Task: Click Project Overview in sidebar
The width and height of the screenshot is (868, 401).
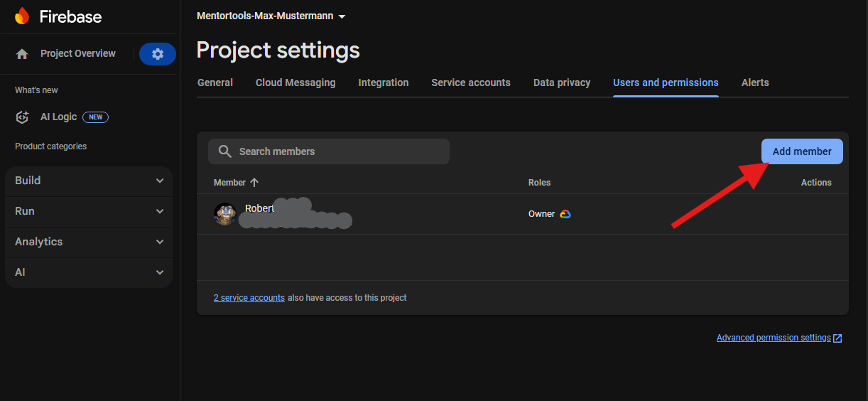Action: coord(78,54)
